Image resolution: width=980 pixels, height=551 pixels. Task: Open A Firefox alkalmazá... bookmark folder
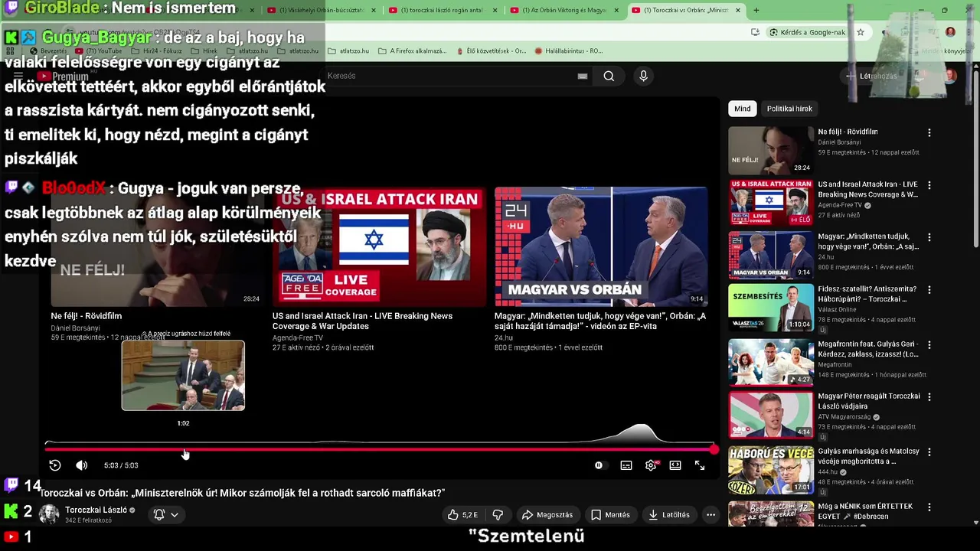[x=413, y=51]
